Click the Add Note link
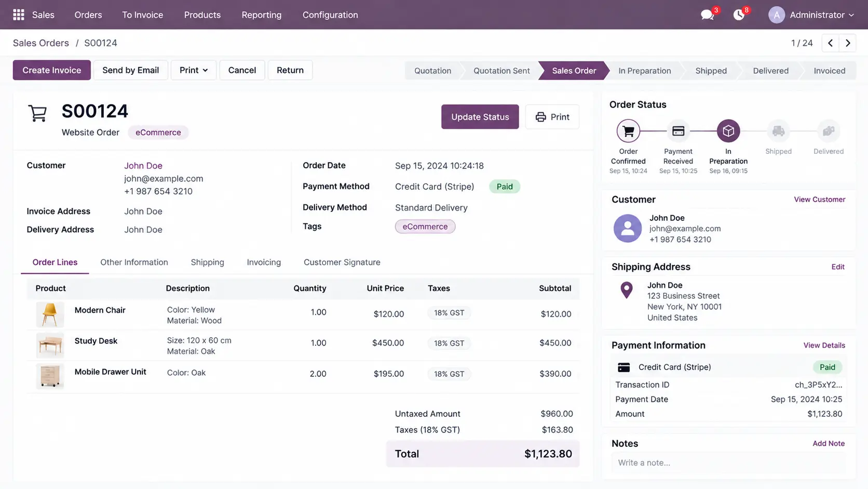The height and width of the screenshot is (489, 868). pos(829,444)
